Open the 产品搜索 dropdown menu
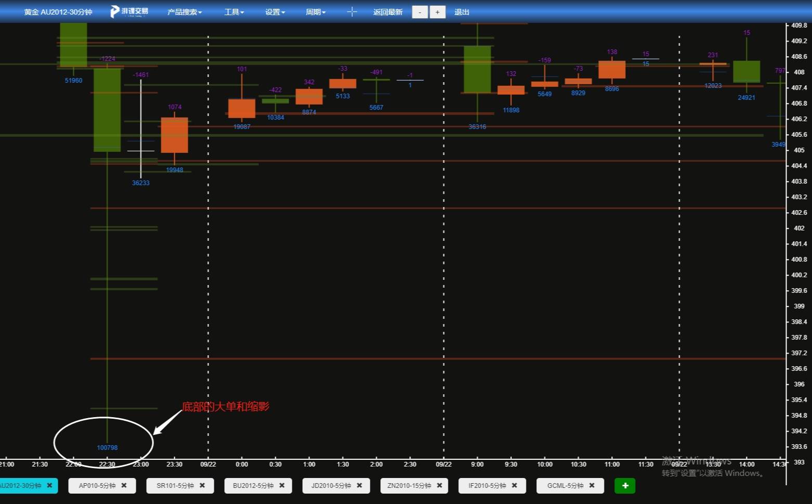Screen dimensions: 812x504 185,12
